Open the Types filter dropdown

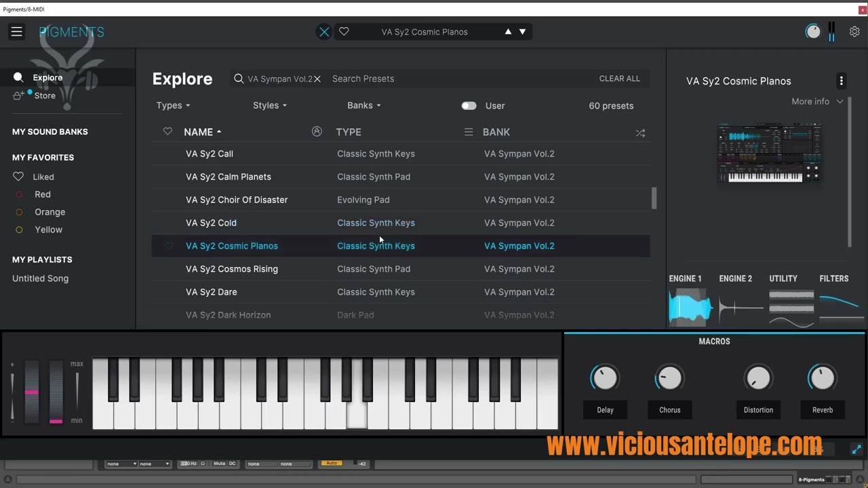point(173,106)
